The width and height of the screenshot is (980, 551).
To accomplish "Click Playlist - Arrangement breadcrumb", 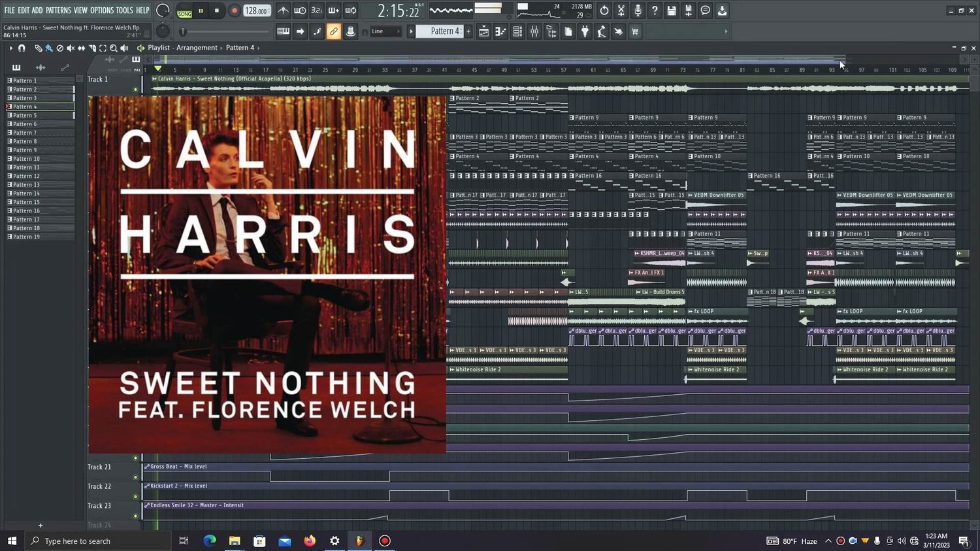I will pyautogui.click(x=182, y=48).
